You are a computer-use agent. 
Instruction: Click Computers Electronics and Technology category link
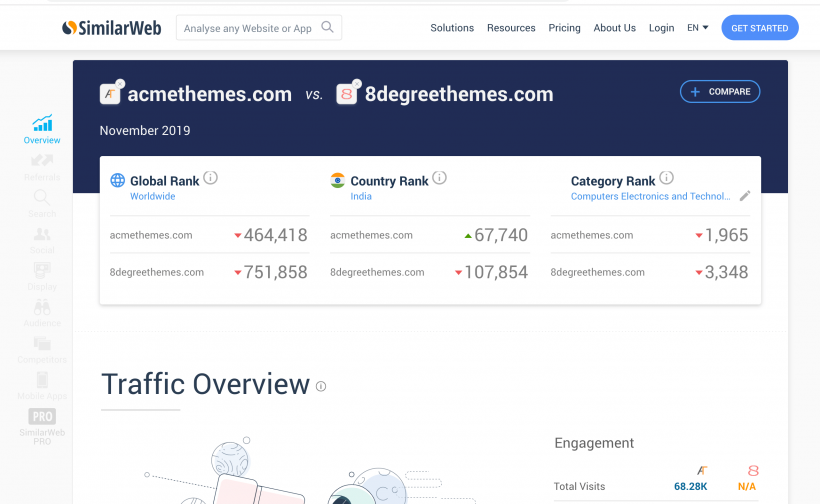651,196
